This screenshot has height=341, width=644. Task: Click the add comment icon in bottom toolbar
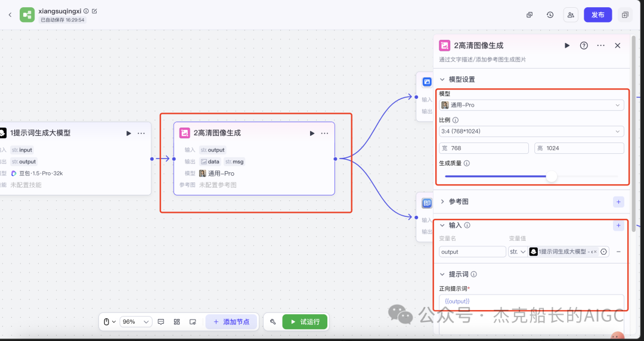(x=161, y=322)
